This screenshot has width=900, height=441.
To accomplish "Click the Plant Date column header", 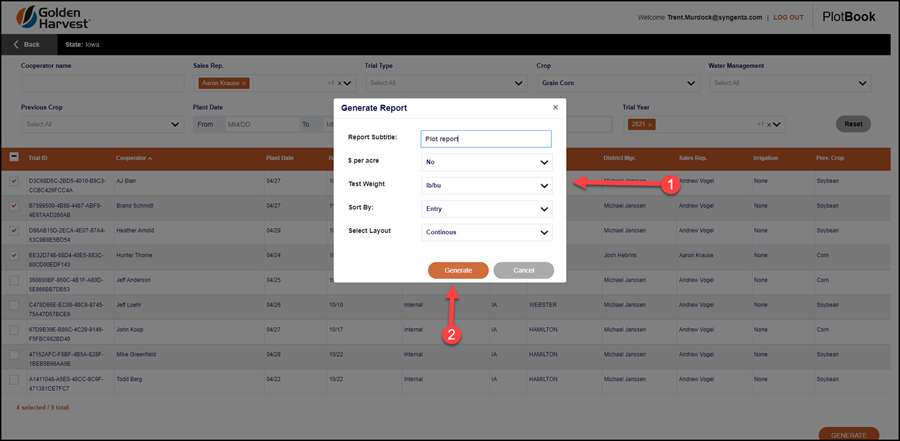I will pyautogui.click(x=280, y=158).
